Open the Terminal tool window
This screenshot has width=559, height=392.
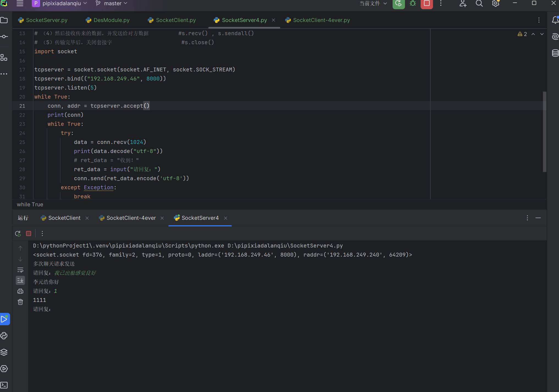click(4, 385)
